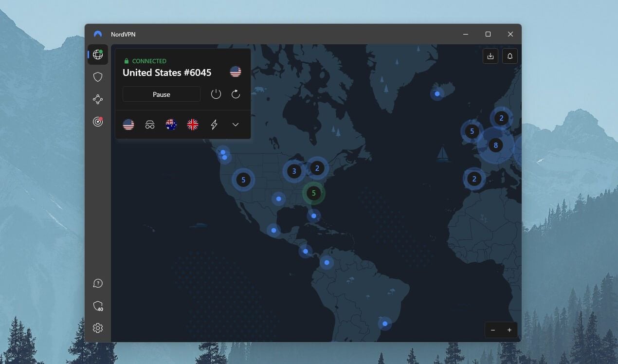This screenshot has width=618, height=364.
Task: Select United States flag quick connect
Action: tap(128, 125)
